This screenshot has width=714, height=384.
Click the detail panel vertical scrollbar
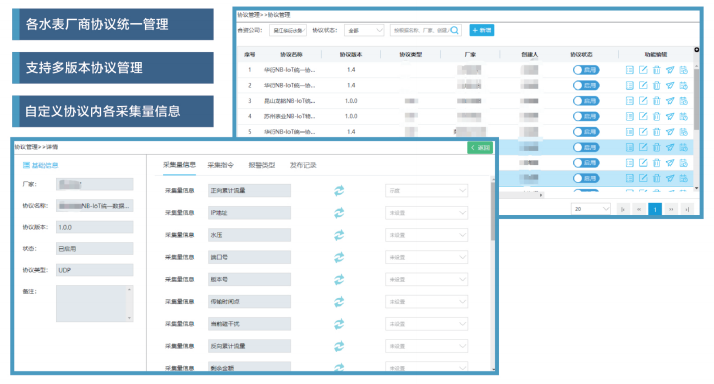[x=493, y=212]
